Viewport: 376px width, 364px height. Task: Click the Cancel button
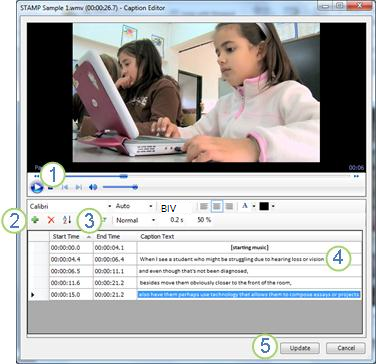pyautogui.click(x=346, y=348)
